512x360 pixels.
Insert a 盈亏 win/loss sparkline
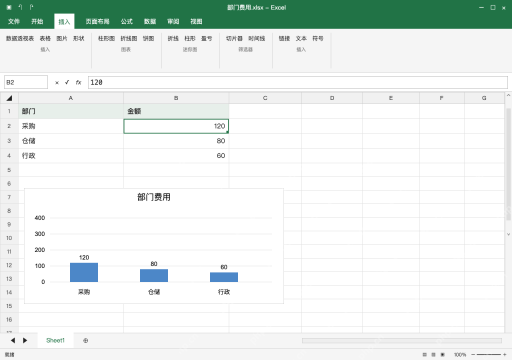click(206, 39)
